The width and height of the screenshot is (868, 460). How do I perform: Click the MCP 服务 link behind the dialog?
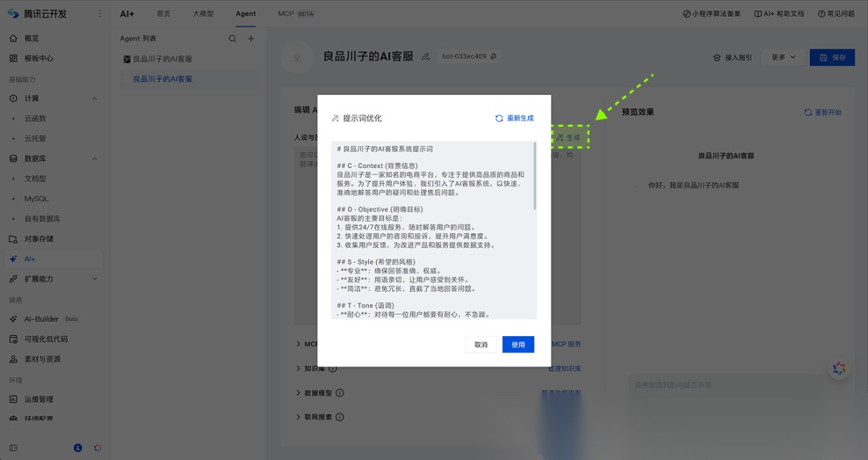click(567, 344)
